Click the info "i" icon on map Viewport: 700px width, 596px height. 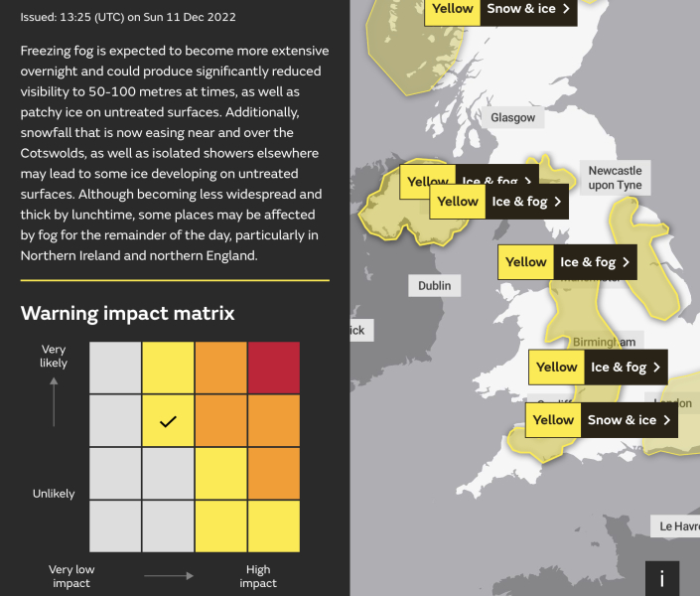(x=662, y=576)
